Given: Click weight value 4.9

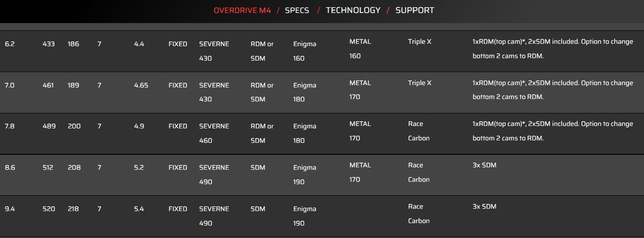Looking at the screenshot, I should pos(139,126).
